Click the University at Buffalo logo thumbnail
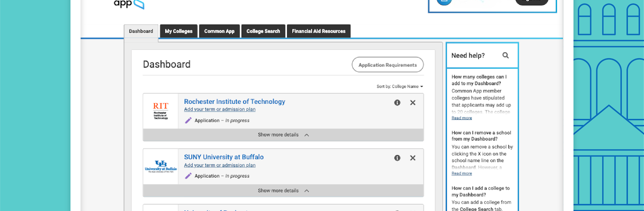644x211 pixels. click(x=161, y=166)
